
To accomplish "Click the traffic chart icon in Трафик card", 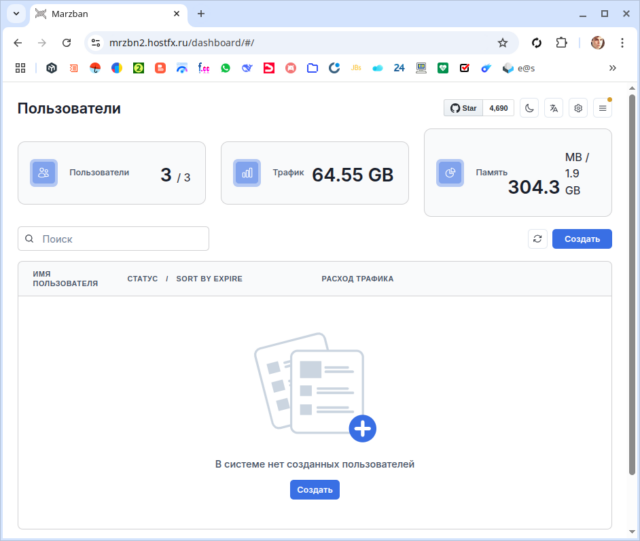I will pos(247,173).
